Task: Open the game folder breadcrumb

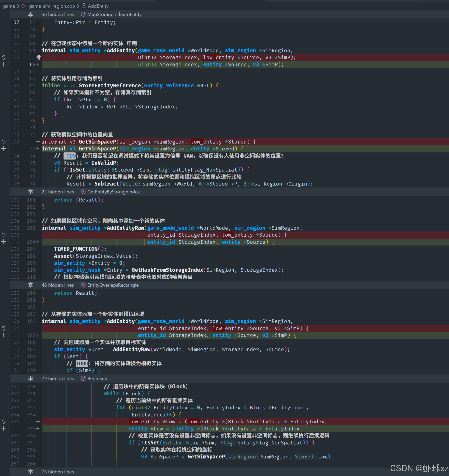Action: coord(9,6)
